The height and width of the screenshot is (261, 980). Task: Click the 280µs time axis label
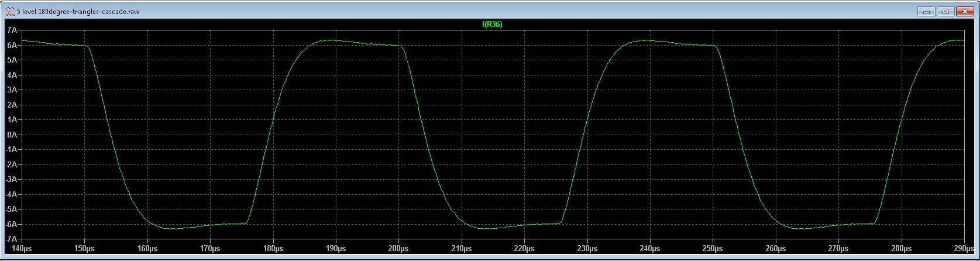coord(902,249)
